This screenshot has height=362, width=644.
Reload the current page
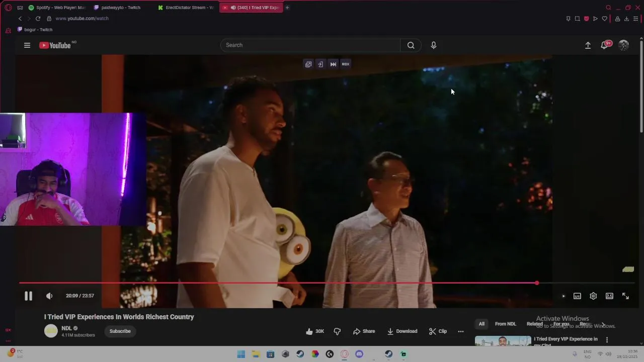(38, 19)
